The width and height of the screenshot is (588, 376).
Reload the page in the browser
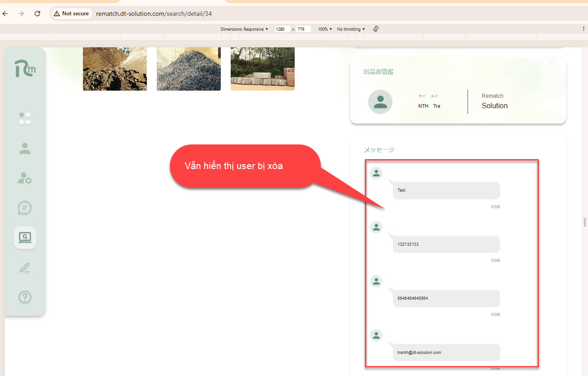pyautogui.click(x=37, y=14)
